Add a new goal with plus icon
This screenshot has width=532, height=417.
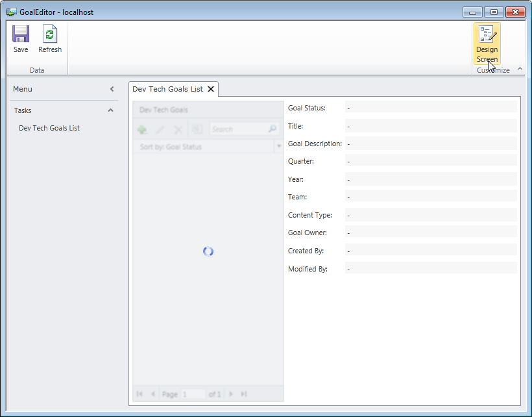click(142, 129)
